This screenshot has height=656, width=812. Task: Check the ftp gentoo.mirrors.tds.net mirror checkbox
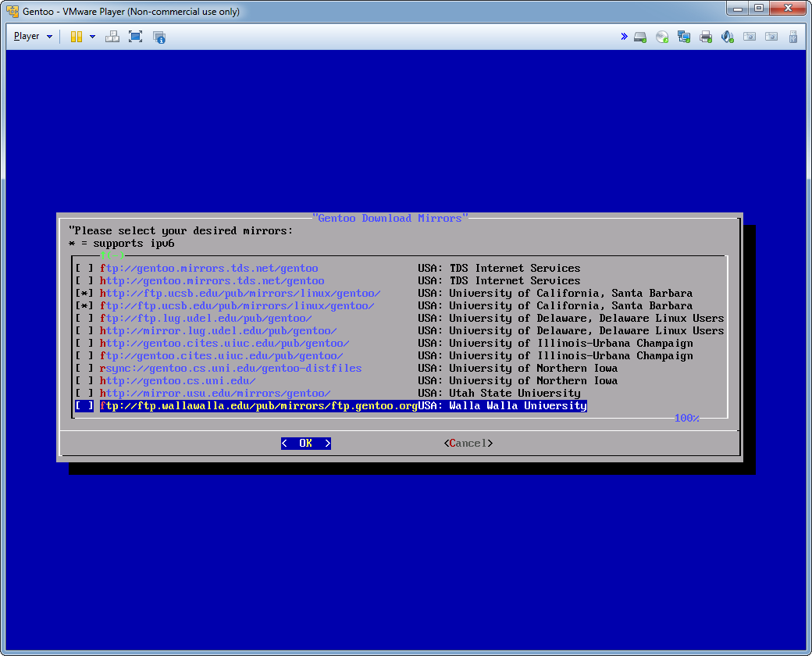(x=84, y=269)
